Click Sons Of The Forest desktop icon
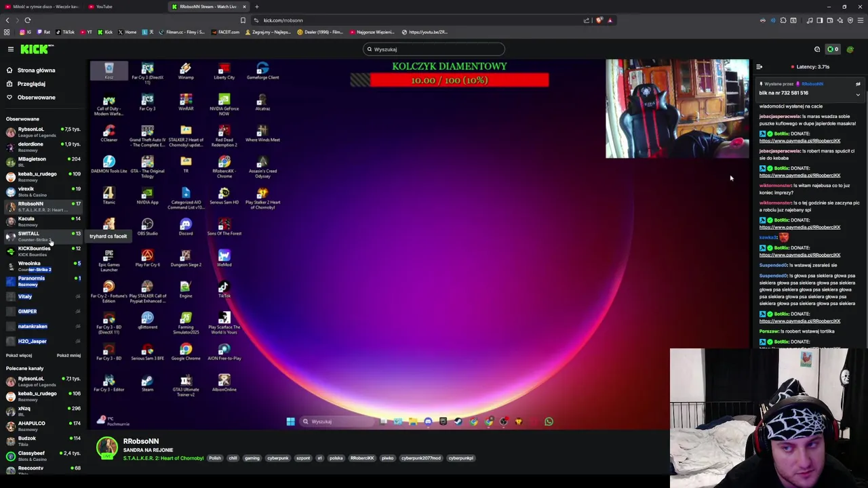The image size is (868, 488). pos(224,227)
